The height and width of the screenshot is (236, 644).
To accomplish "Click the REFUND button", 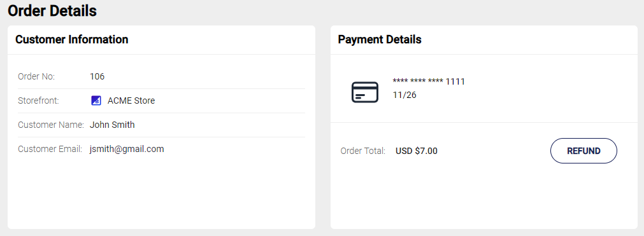I will coord(583,151).
